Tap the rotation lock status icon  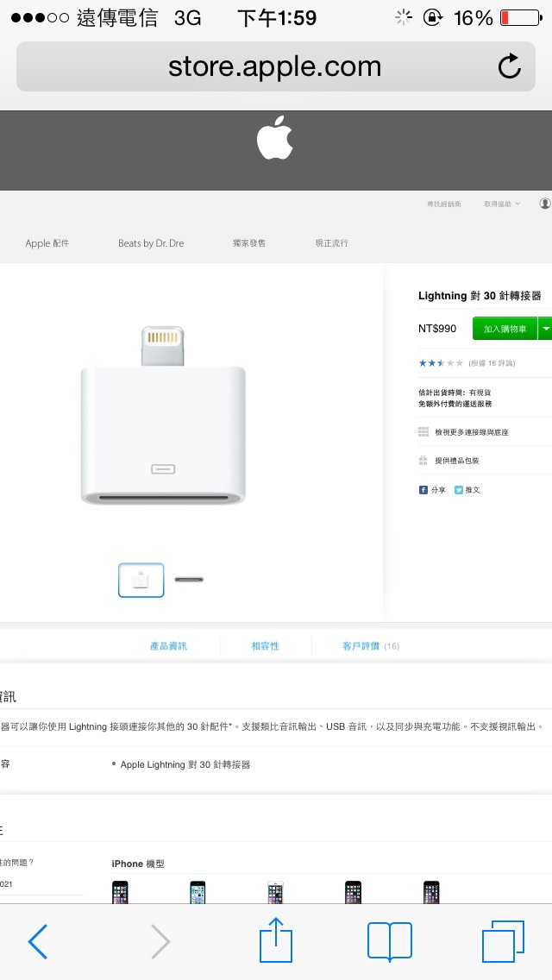pos(433,17)
